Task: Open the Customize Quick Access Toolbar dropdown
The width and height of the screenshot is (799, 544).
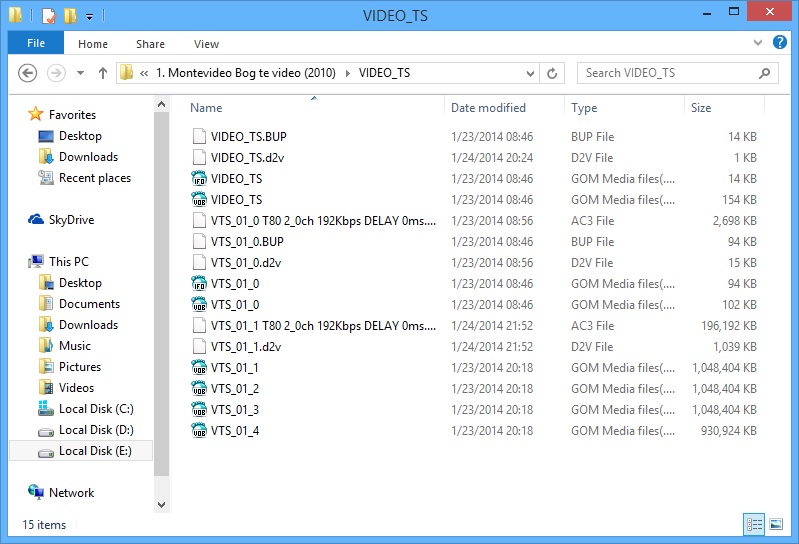Action: (89, 16)
